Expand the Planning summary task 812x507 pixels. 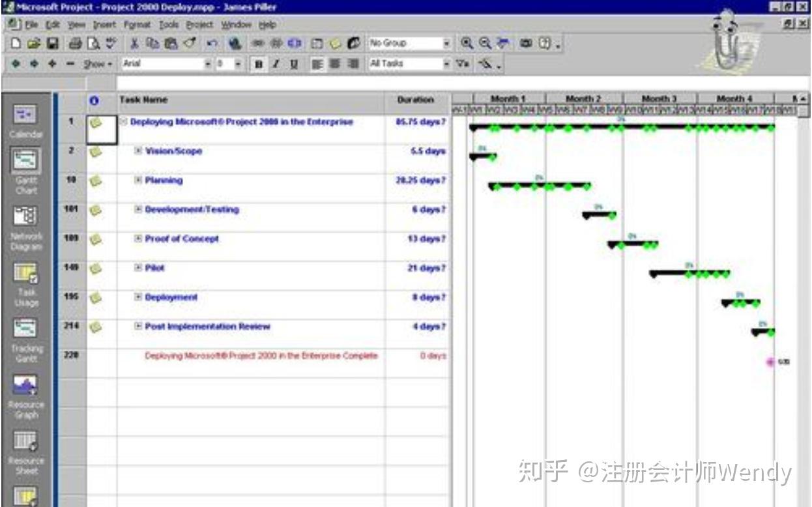point(138,181)
